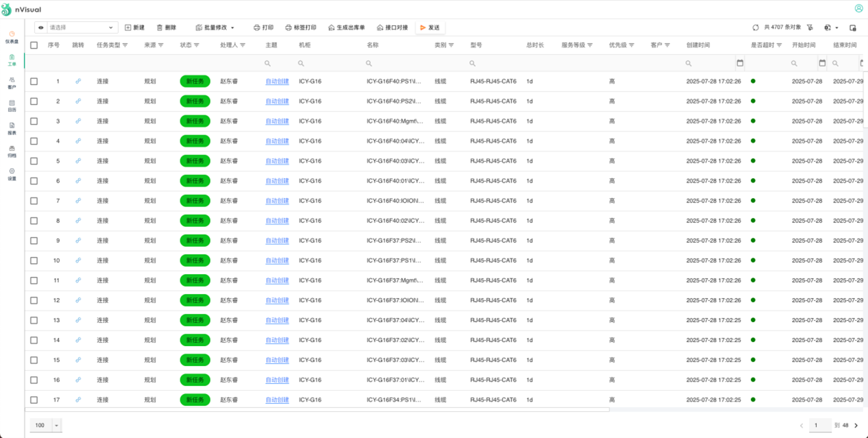868x438 pixels.
Task: Toggle the select-all checkbox in header
Action: [34, 45]
